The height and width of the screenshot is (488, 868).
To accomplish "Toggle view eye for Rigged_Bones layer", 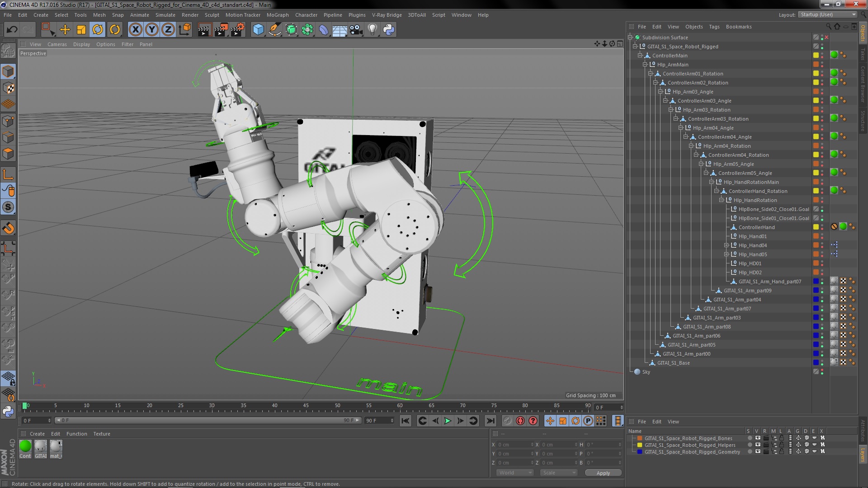I will pos(758,438).
